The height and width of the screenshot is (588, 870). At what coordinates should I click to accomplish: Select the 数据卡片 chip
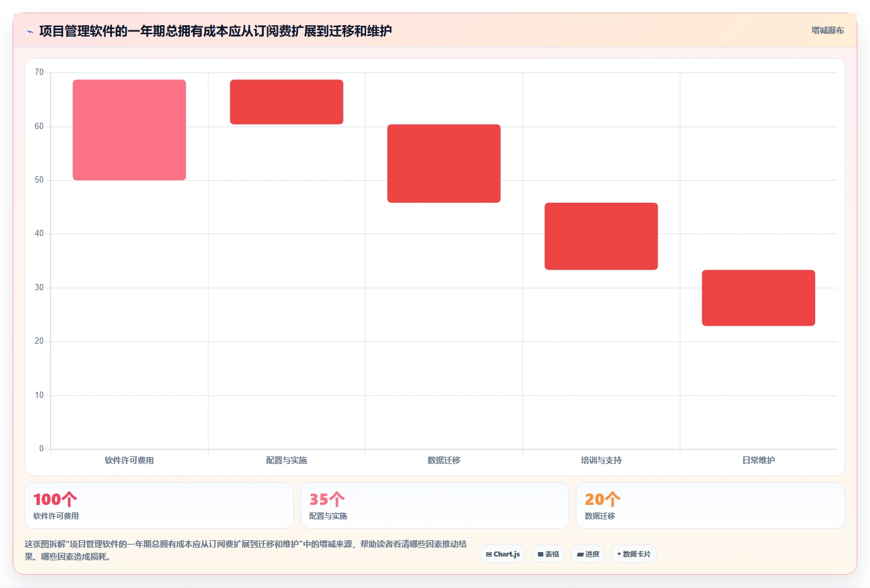tap(634, 554)
